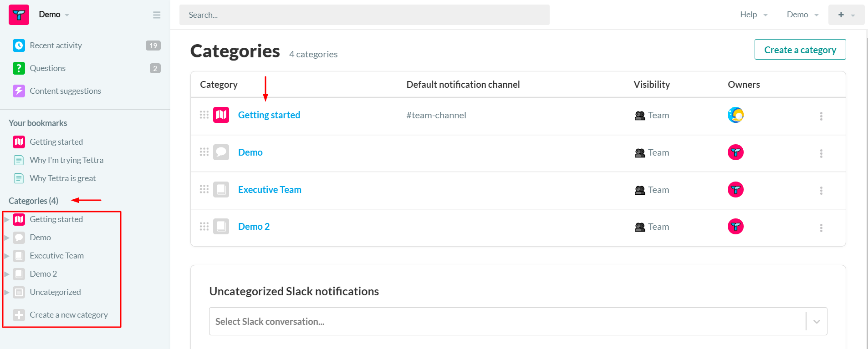Click into the Search field
868x349 pixels.
pyautogui.click(x=364, y=15)
